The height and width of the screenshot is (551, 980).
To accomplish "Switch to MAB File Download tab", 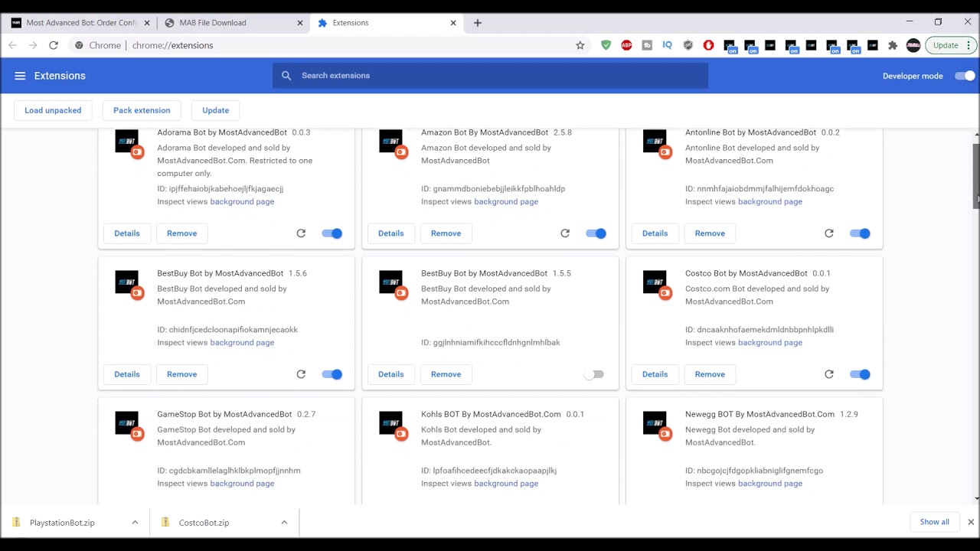I will point(235,23).
